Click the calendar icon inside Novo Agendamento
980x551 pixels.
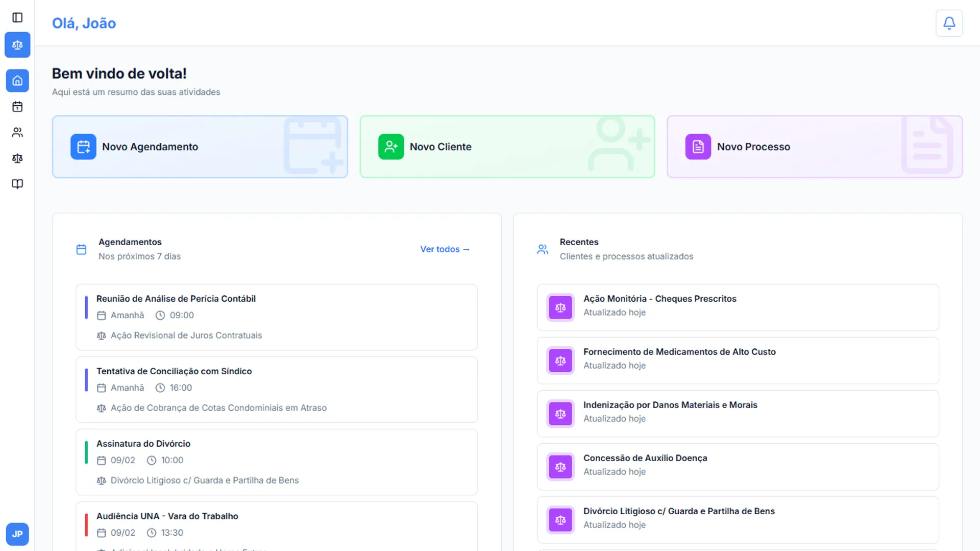click(x=84, y=147)
